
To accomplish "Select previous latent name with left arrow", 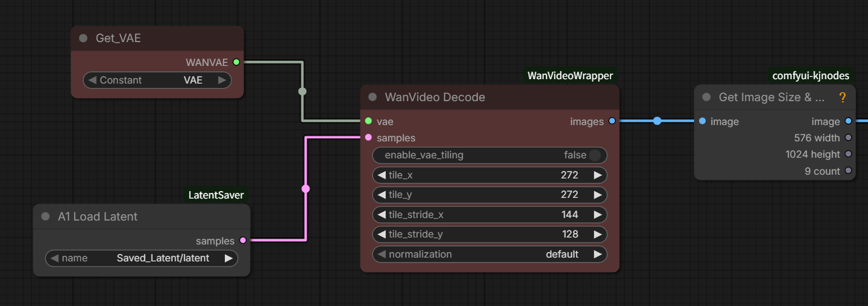I will click(x=55, y=258).
